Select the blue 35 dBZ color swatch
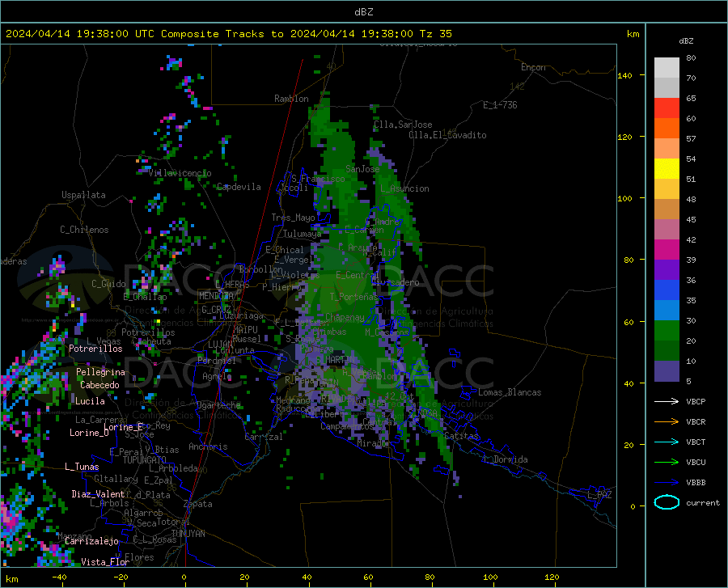728x588 pixels. coord(667,290)
